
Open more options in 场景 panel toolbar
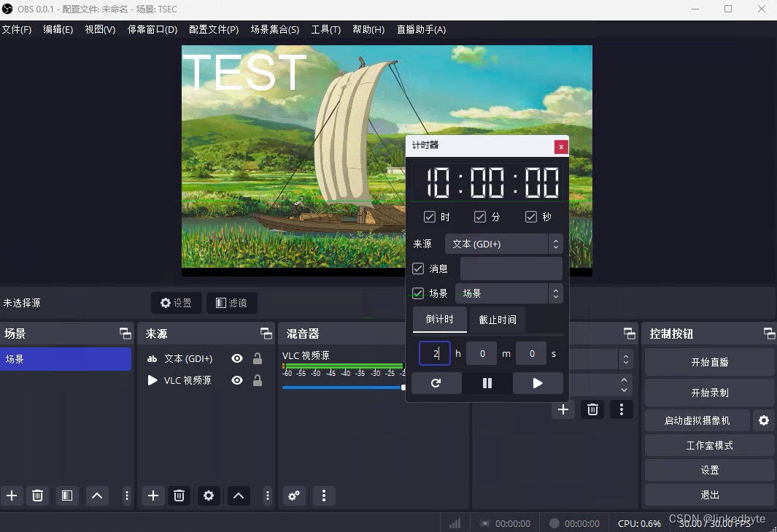[127, 496]
